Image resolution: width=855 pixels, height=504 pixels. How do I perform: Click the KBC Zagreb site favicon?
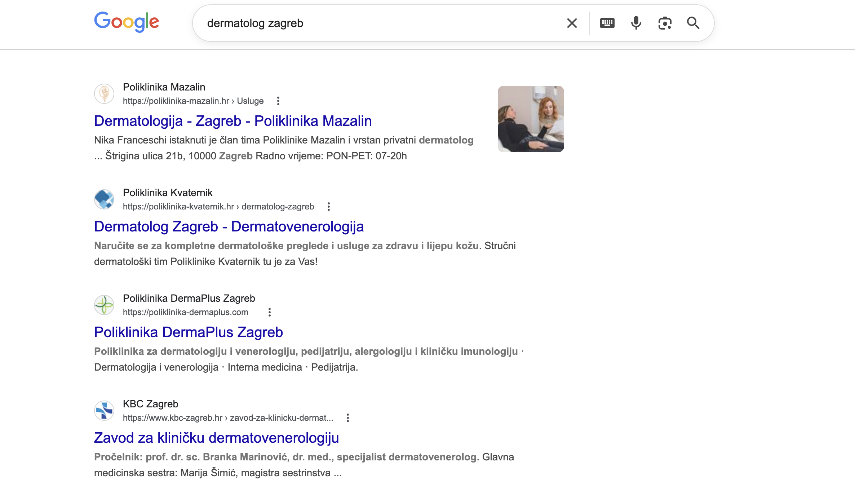click(104, 411)
